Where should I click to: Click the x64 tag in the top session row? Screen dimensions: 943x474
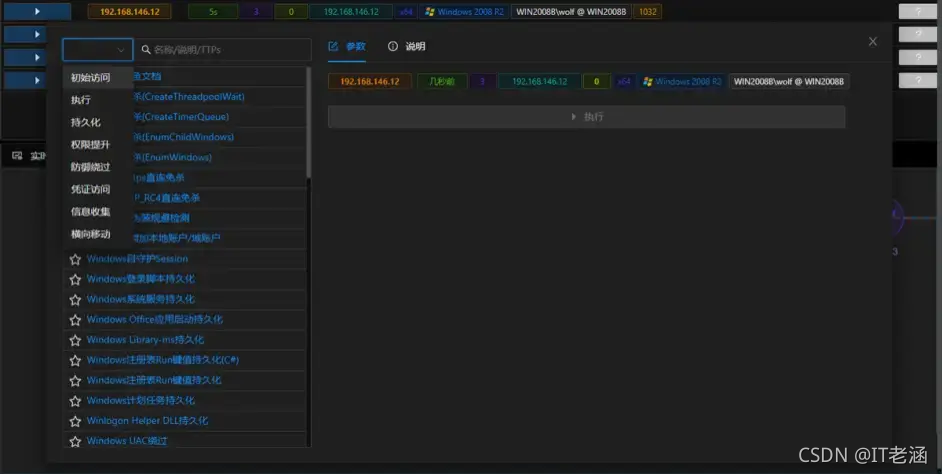coord(407,11)
